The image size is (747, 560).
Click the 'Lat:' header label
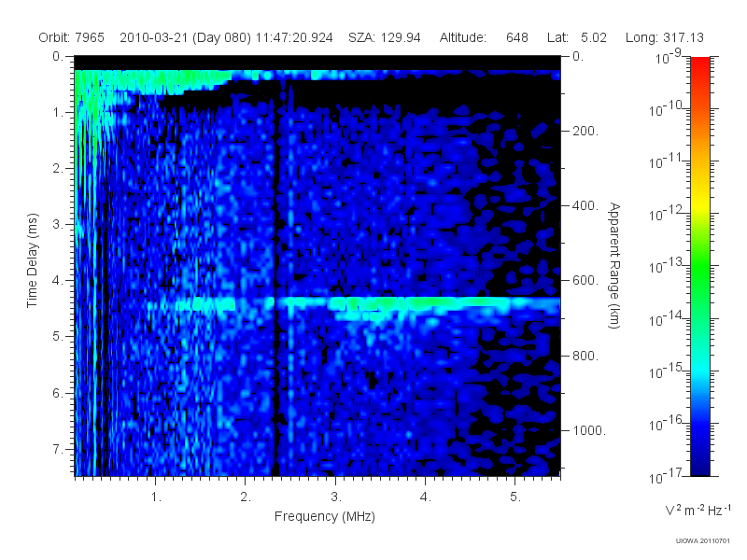click(x=557, y=37)
